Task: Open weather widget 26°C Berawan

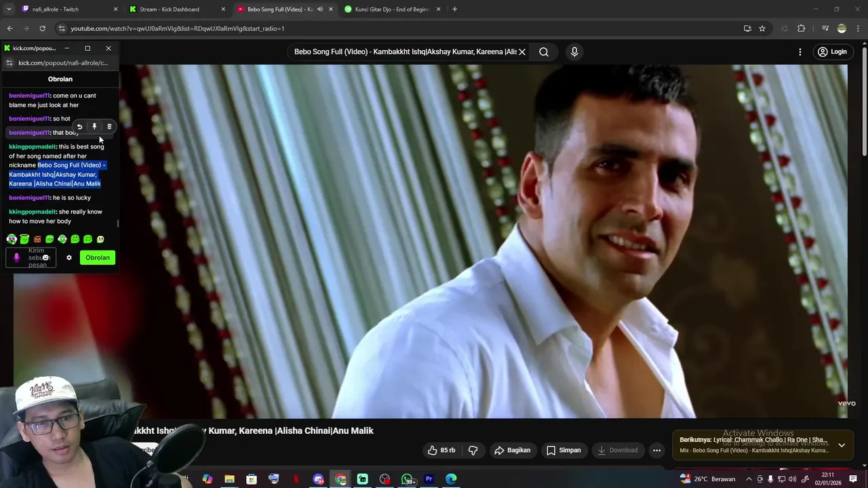Action: click(707, 479)
